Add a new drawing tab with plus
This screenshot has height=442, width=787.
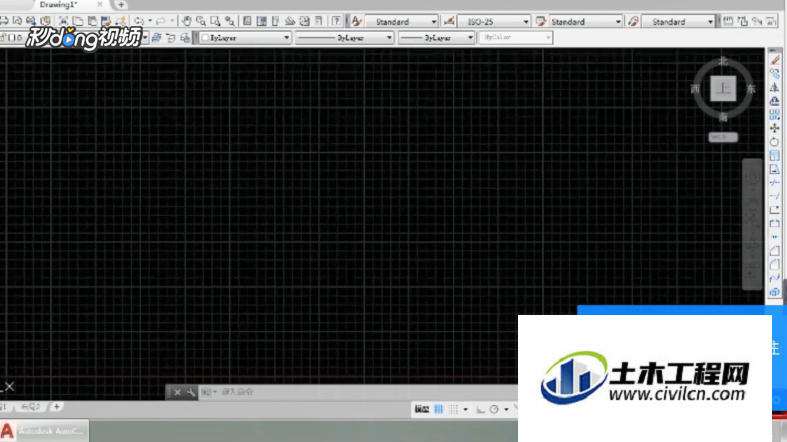click(x=121, y=5)
